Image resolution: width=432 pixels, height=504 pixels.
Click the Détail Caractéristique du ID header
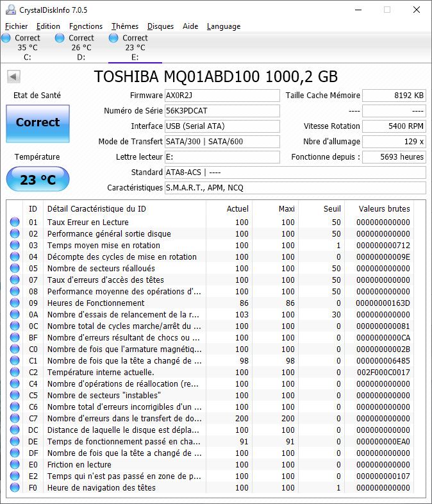point(97,209)
